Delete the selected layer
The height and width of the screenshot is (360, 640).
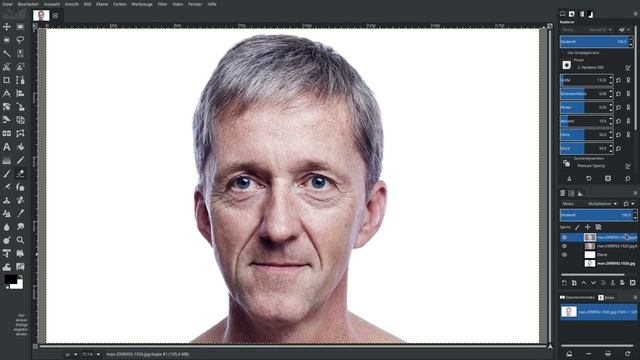point(633,283)
